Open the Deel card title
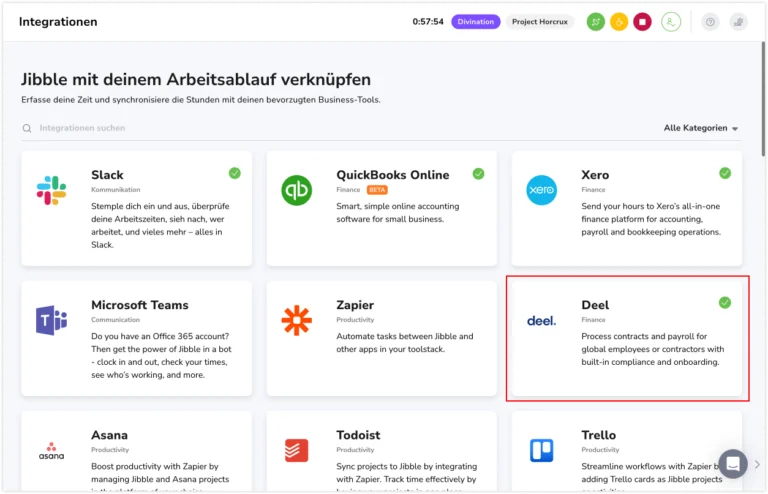Image resolution: width=768 pixels, height=494 pixels. (x=595, y=305)
